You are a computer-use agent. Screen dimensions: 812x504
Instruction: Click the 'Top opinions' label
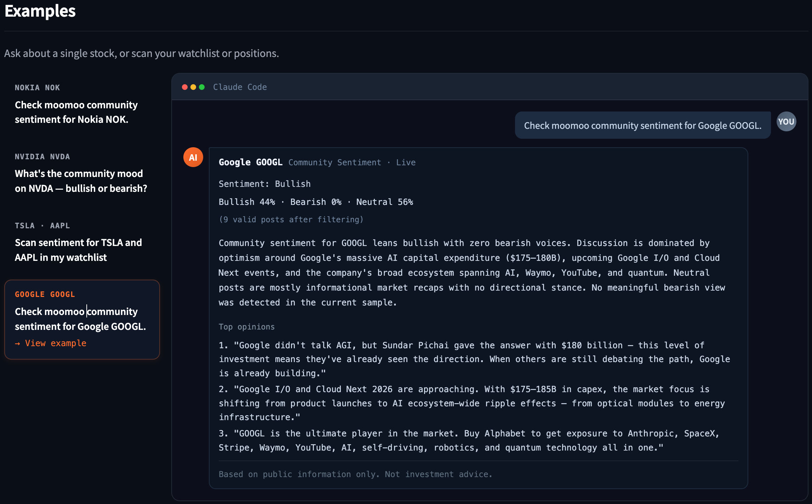pos(247,327)
